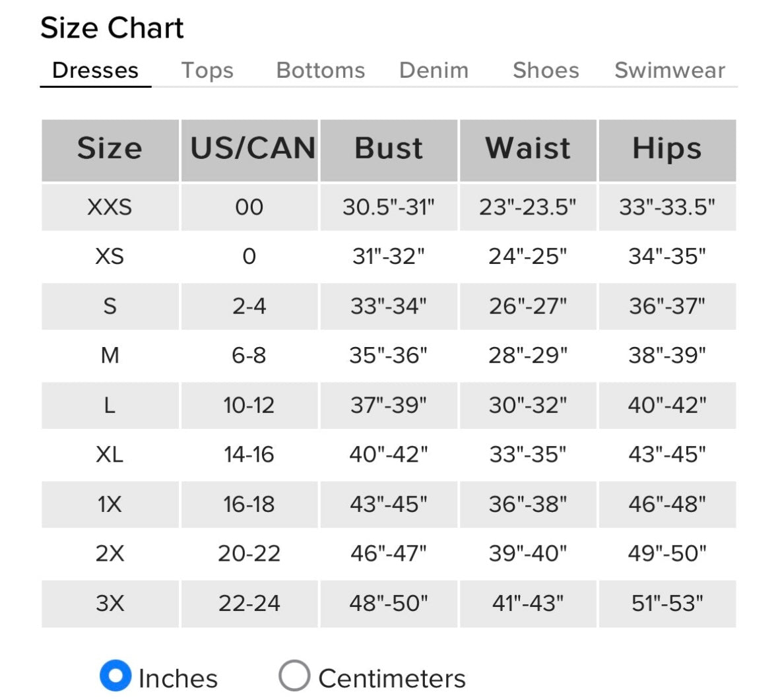
Task: Click the M size row label
Action: tap(110, 356)
